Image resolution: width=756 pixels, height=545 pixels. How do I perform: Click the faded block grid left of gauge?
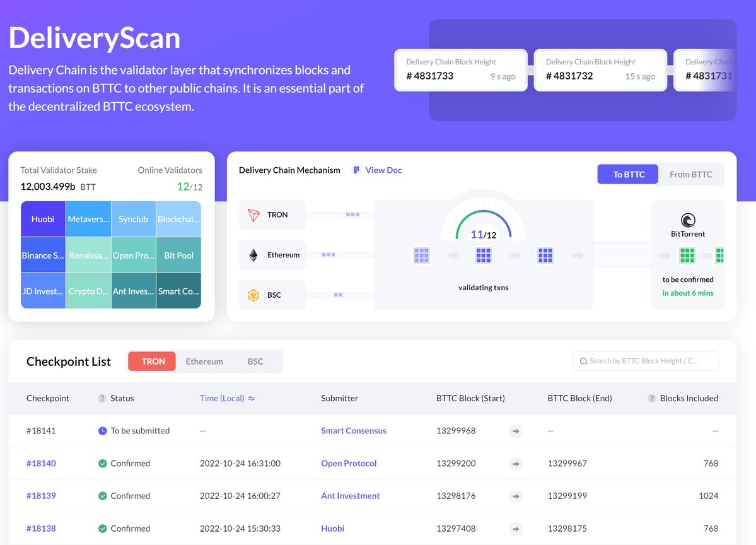[421, 255]
